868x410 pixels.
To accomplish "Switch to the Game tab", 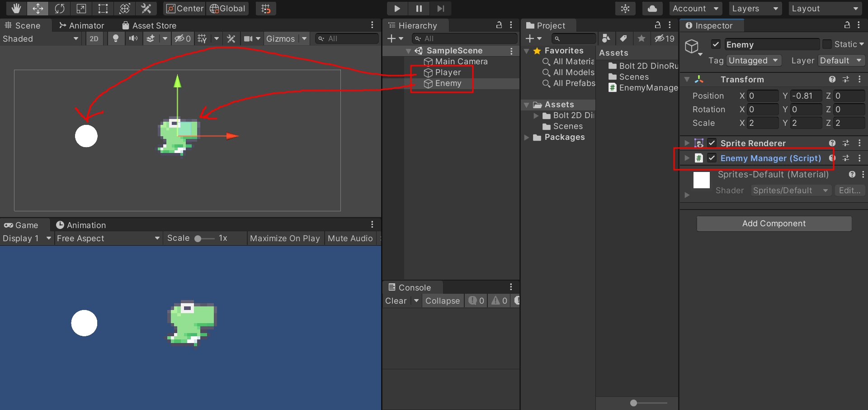I will (21, 225).
